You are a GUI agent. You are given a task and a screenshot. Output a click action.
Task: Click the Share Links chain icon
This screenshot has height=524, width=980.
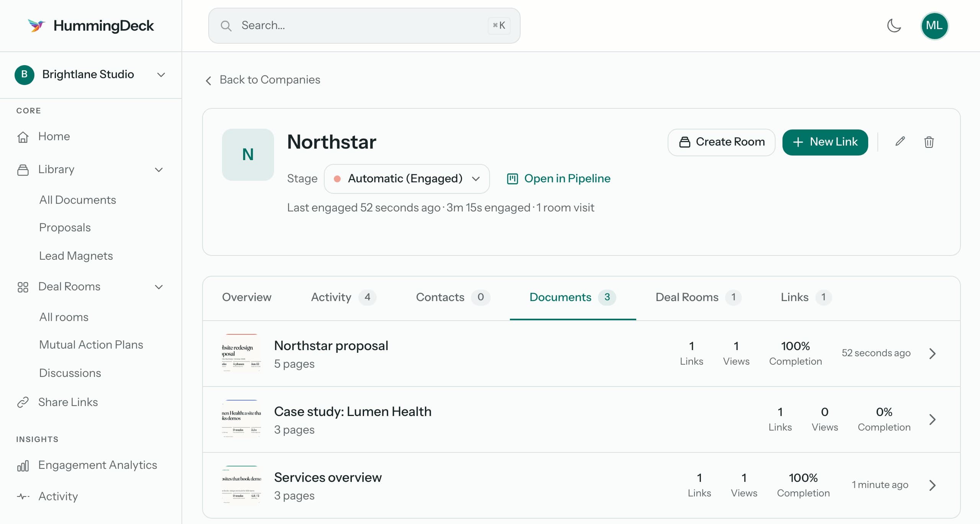click(23, 402)
